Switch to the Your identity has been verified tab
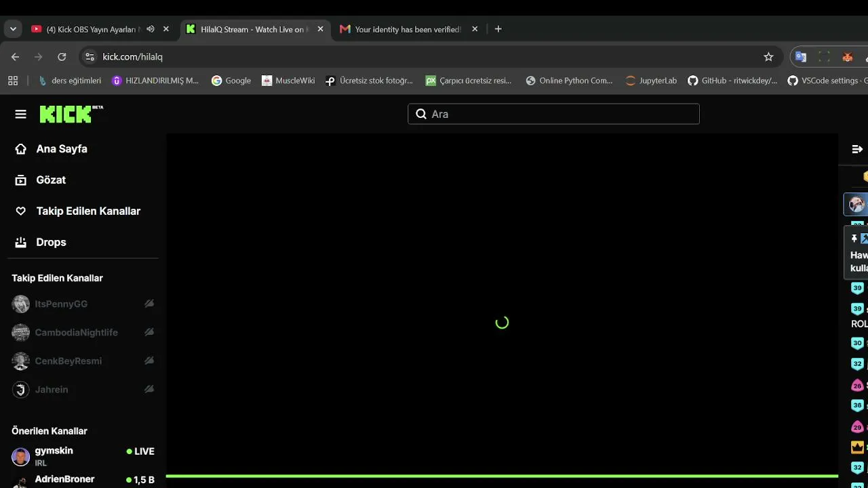Screen dimensions: 868x488 409,29
